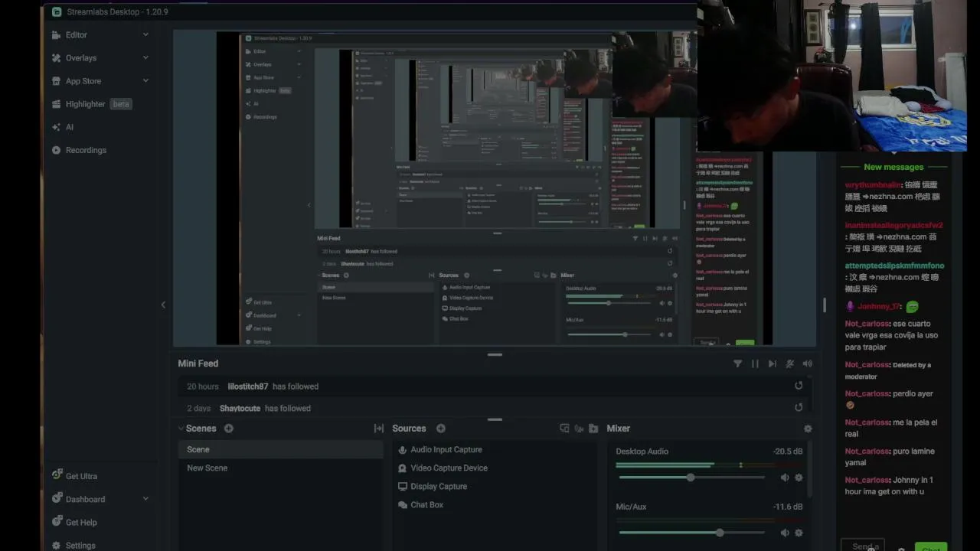The width and height of the screenshot is (980, 551).
Task: Click follower name lilostitch87
Action: coord(248,386)
